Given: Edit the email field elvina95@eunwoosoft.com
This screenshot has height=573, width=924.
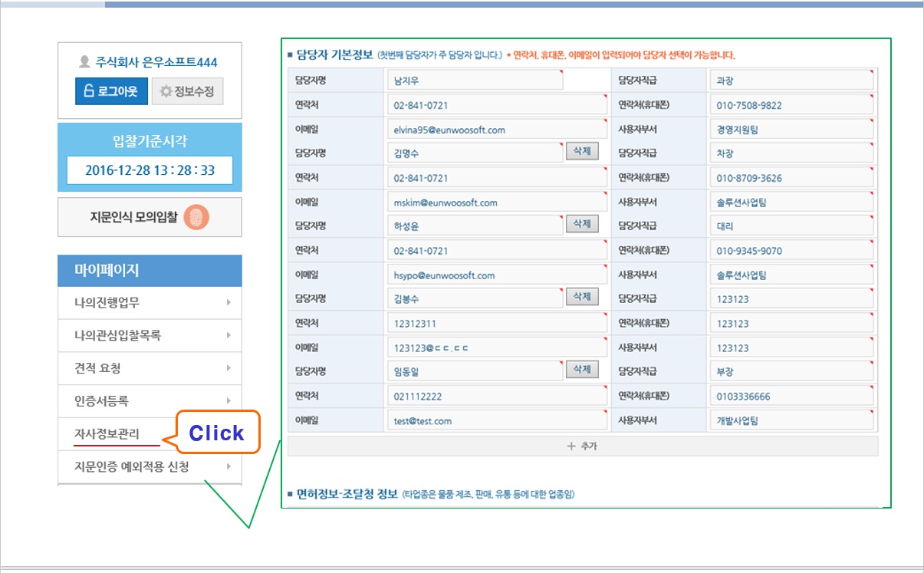Looking at the screenshot, I should pos(497,130).
